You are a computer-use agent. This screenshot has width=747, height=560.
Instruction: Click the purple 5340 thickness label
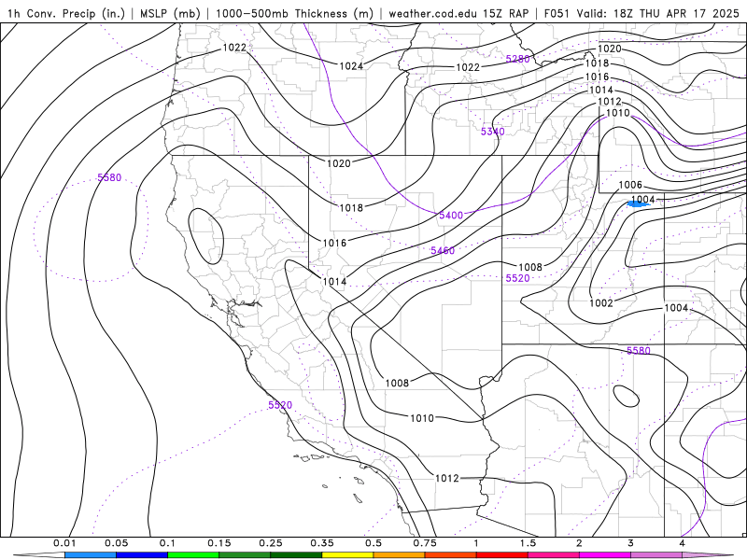tap(493, 132)
